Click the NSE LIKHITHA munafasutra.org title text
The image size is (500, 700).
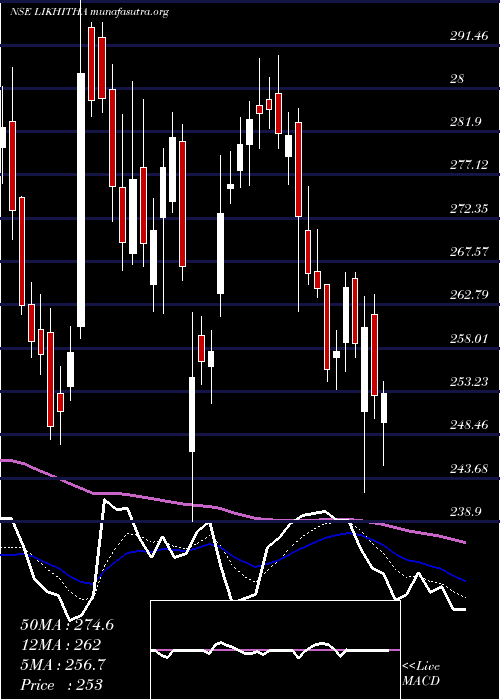[x=89, y=12]
